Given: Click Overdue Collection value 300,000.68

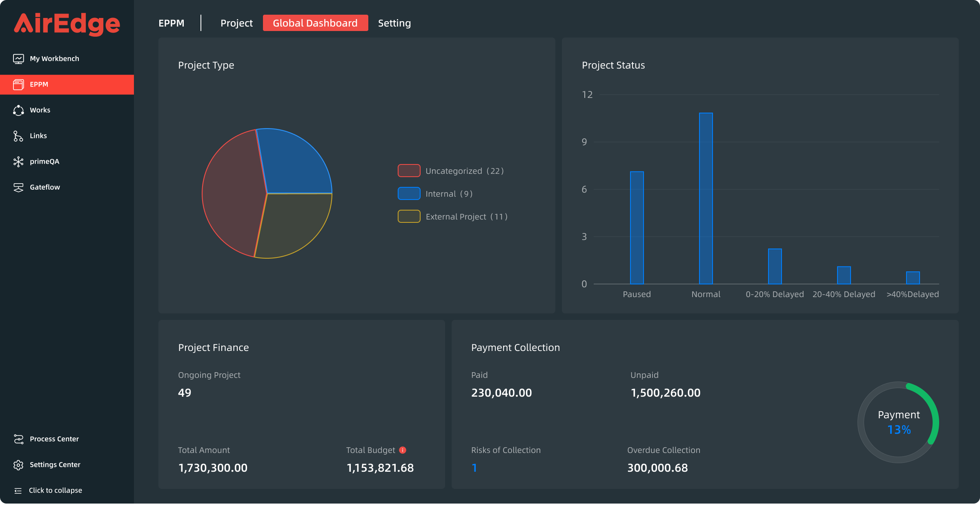Looking at the screenshot, I should tap(657, 468).
